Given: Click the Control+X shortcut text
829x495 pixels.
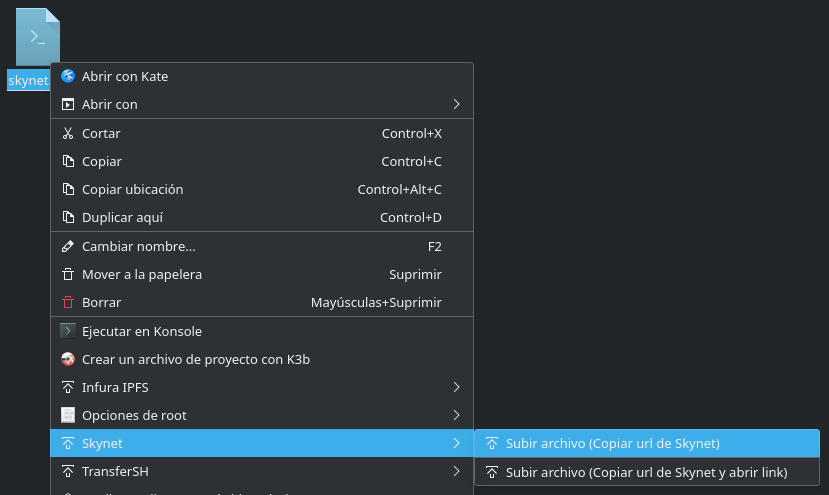Looking at the screenshot, I should 412,133.
